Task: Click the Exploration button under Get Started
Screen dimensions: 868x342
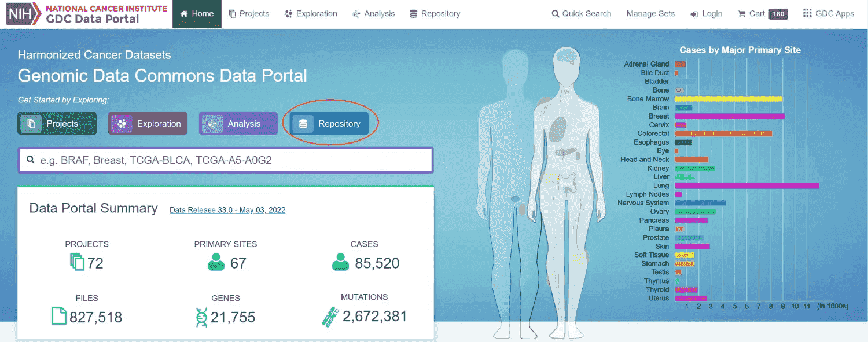Action: click(x=148, y=123)
